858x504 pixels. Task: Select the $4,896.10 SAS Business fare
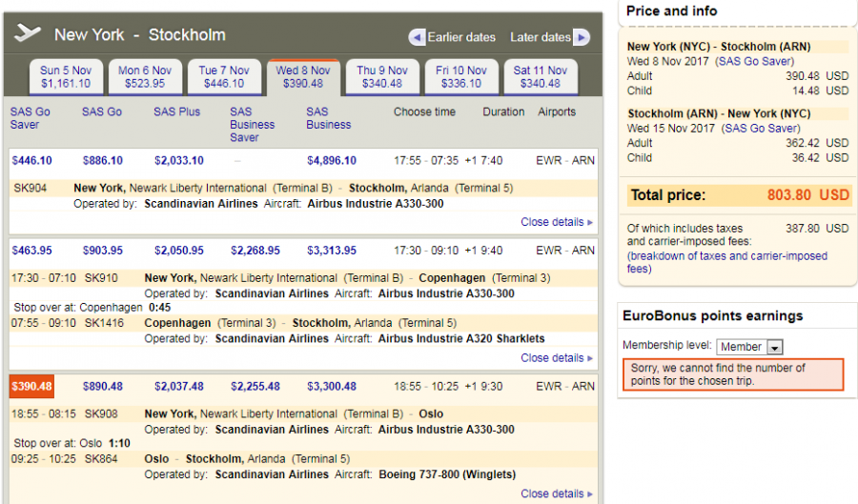[x=331, y=160]
